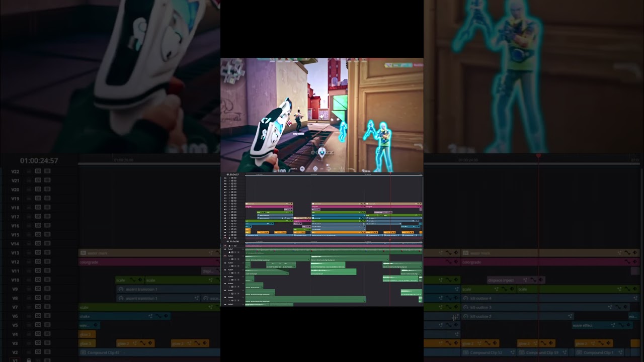The width and height of the screenshot is (644, 362).
Task: Click the large 01:00:24:57 timecode display
Action: [39, 161]
